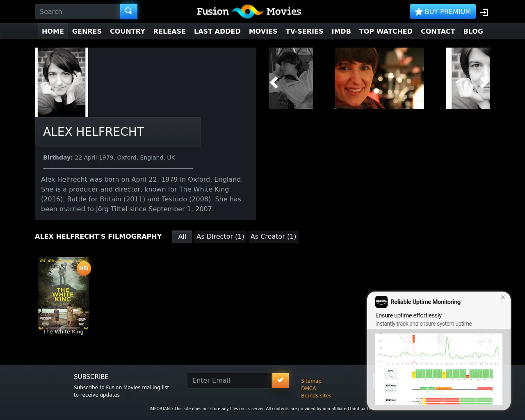525x420 pixels.
Task: Select the All filmography filter
Action: click(x=182, y=237)
